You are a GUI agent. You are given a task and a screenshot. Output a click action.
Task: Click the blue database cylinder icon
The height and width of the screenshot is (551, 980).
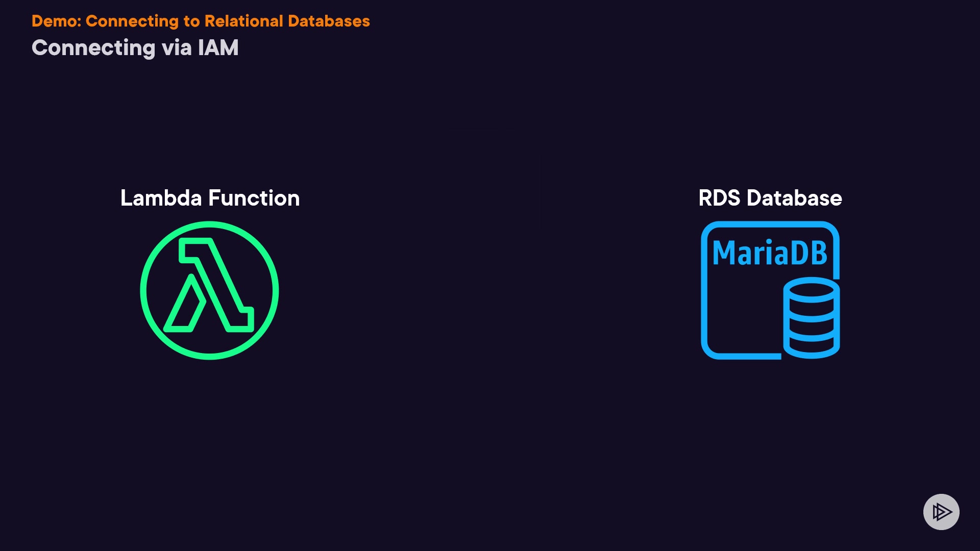tap(811, 317)
